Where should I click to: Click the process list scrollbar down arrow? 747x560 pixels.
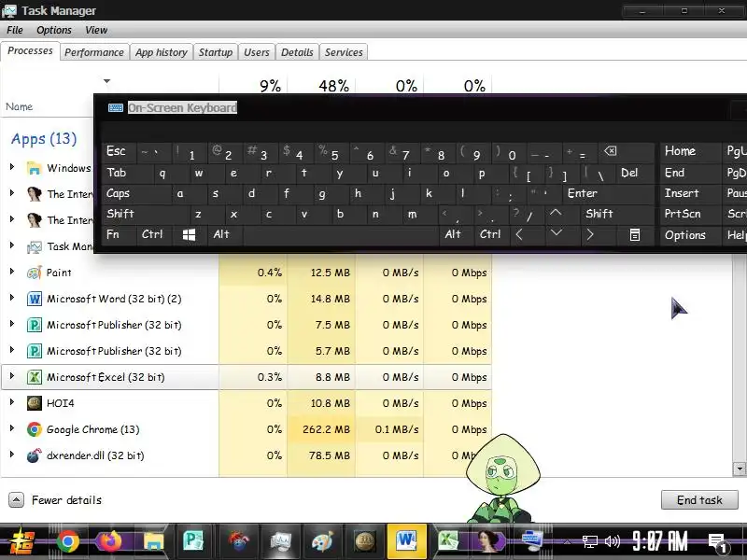[x=740, y=469]
